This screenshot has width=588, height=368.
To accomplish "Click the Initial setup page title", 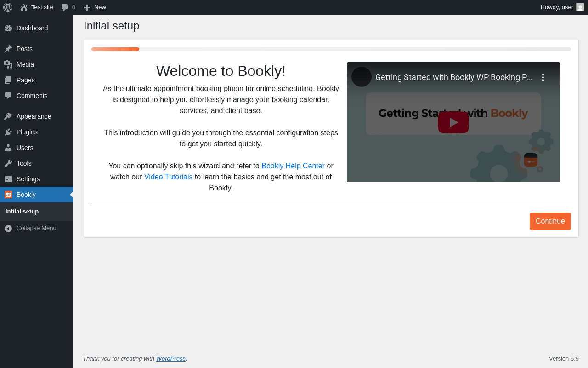I will [x=112, y=26].
